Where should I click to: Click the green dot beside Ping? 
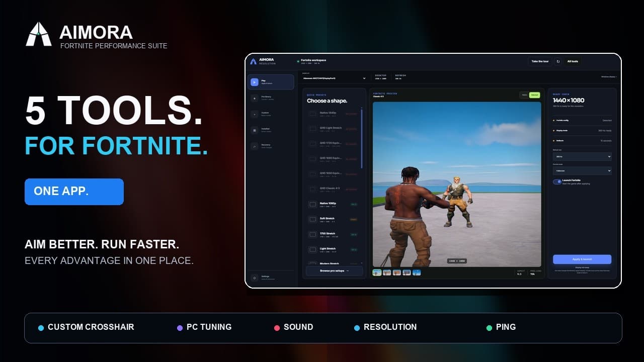[489, 328]
